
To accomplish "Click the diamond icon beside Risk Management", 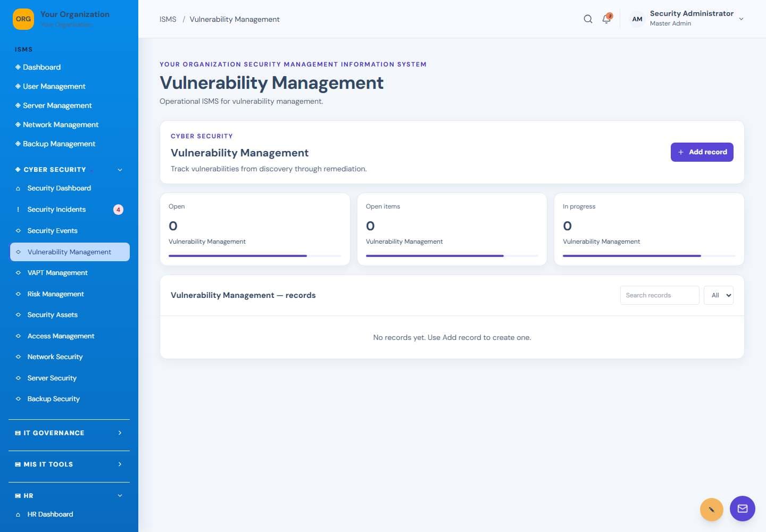I will (x=18, y=294).
